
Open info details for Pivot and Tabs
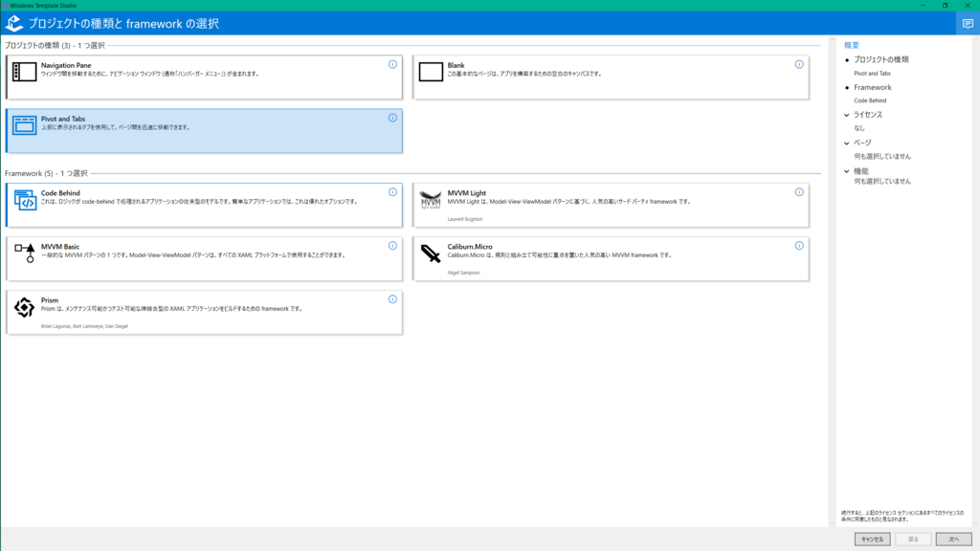point(392,118)
